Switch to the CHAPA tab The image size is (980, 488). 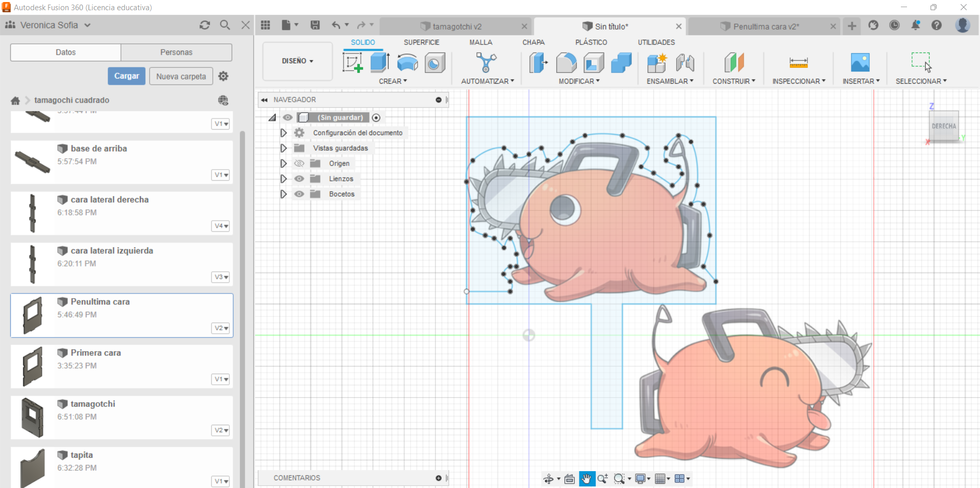click(533, 42)
